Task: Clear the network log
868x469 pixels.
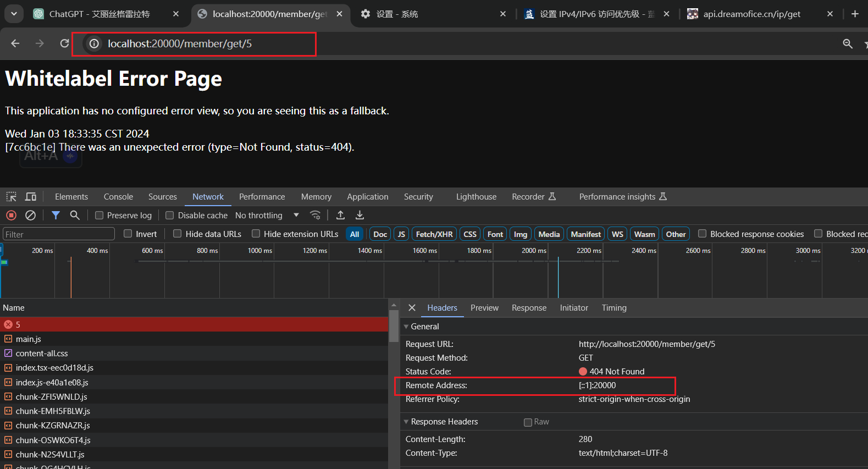Action: [x=31, y=216]
